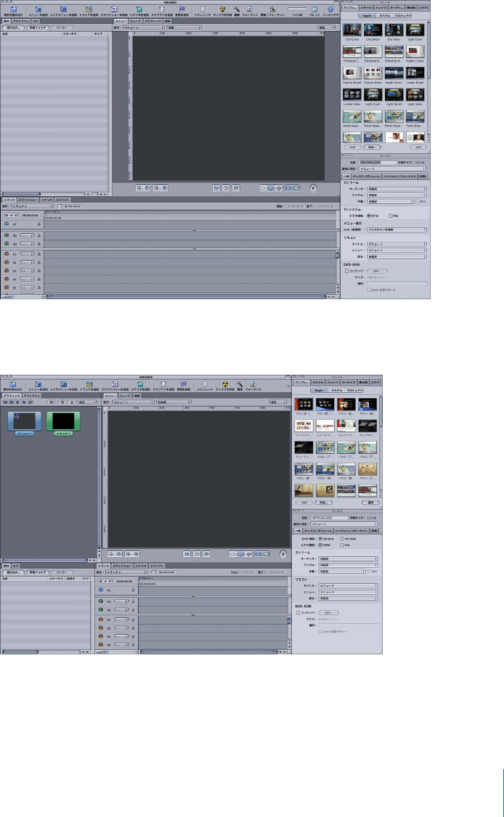Switch to 接続 tab in lower window

[137, 396]
